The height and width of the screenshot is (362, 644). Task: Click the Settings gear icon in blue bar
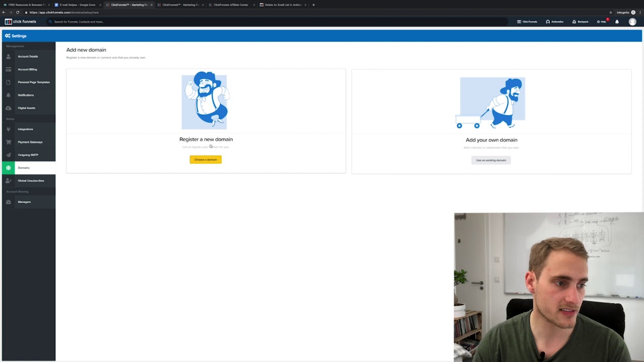pyautogui.click(x=8, y=36)
